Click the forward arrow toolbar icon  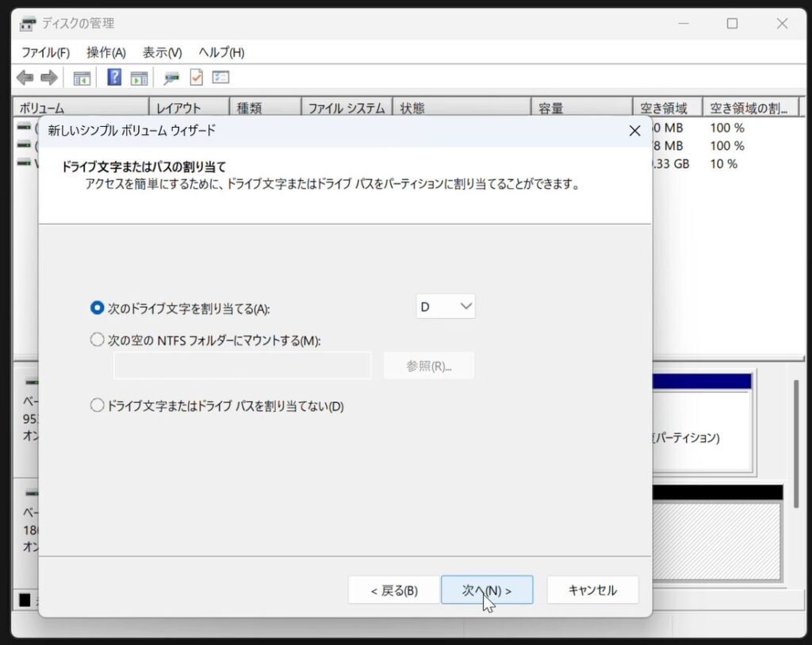pyautogui.click(x=49, y=78)
